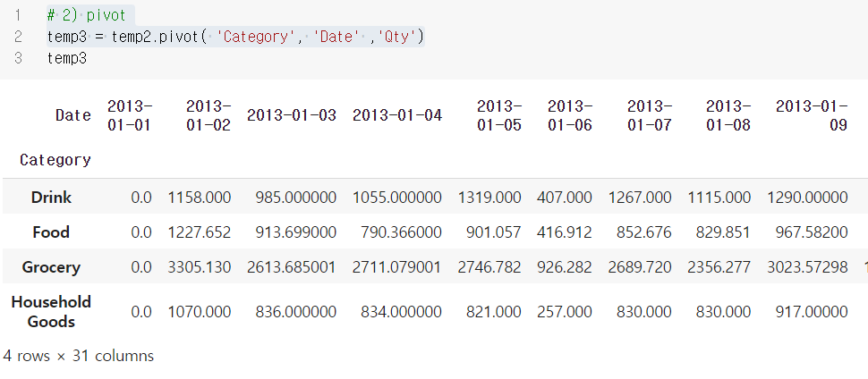
Task: Click the 'Drink' row label
Action: pos(51,198)
